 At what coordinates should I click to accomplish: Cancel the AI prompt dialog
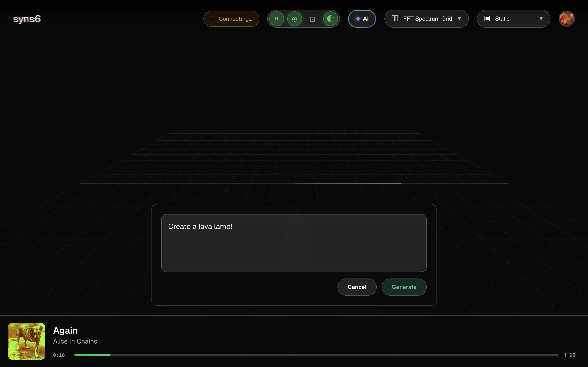click(357, 287)
